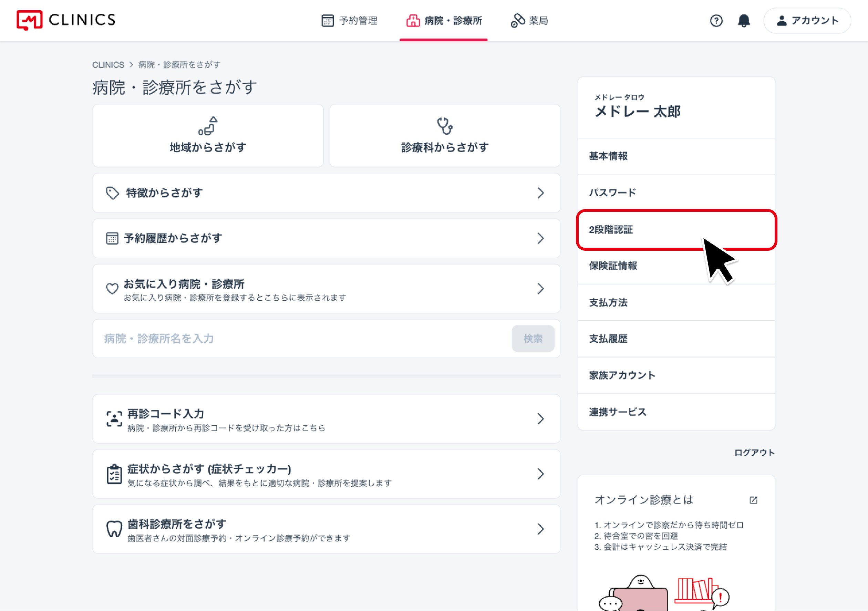This screenshot has width=868, height=611.
Task: Click the 検索 search button
Action: [x=533, y=339]
